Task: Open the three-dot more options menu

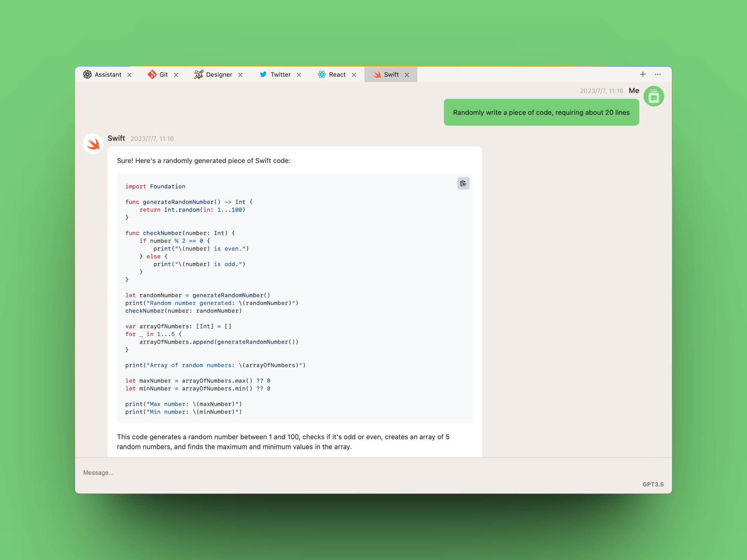Action: tap(658, 74)
